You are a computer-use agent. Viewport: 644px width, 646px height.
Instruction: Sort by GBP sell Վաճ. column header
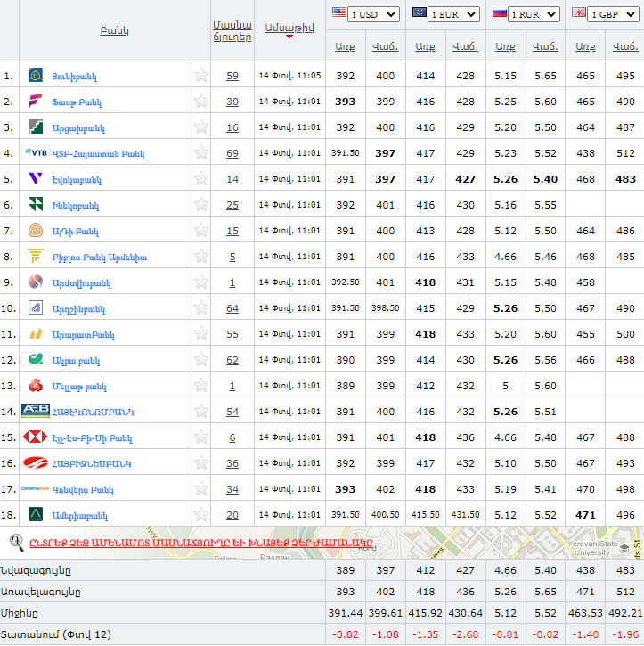(x=625, y=46)
